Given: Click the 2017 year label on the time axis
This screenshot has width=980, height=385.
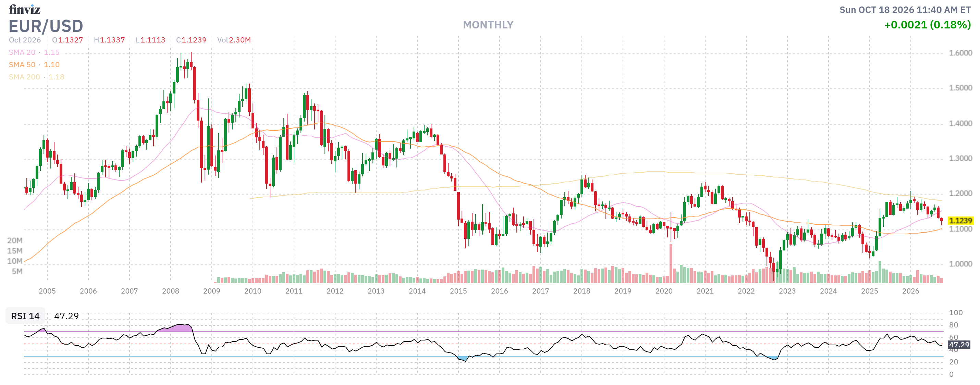Looking at the screenshot, I should 540,291.
